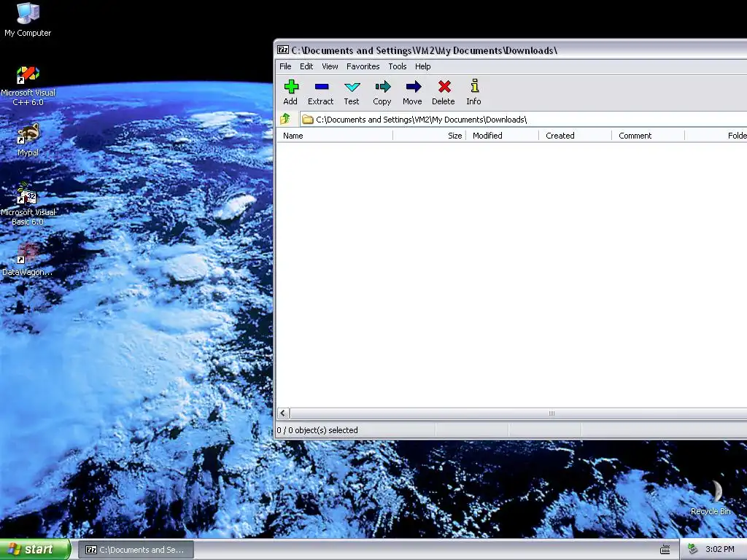Click the horizontal scrollbar left arrow

coord(283,413)
